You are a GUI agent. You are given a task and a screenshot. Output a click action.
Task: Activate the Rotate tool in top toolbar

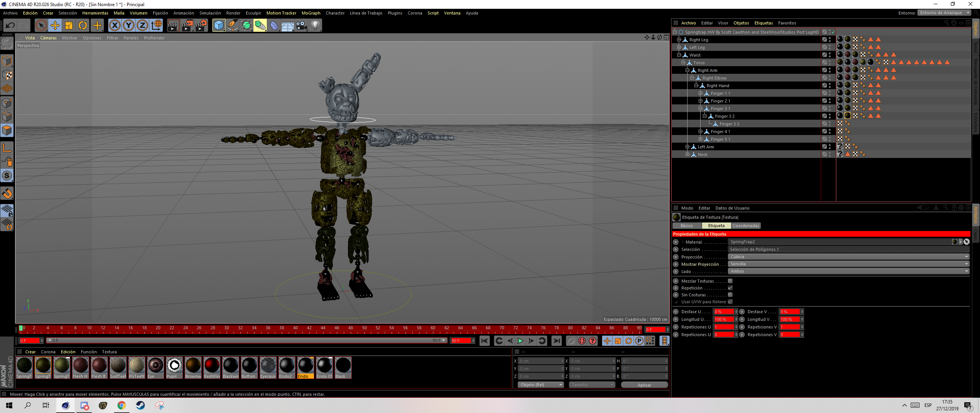83,26
